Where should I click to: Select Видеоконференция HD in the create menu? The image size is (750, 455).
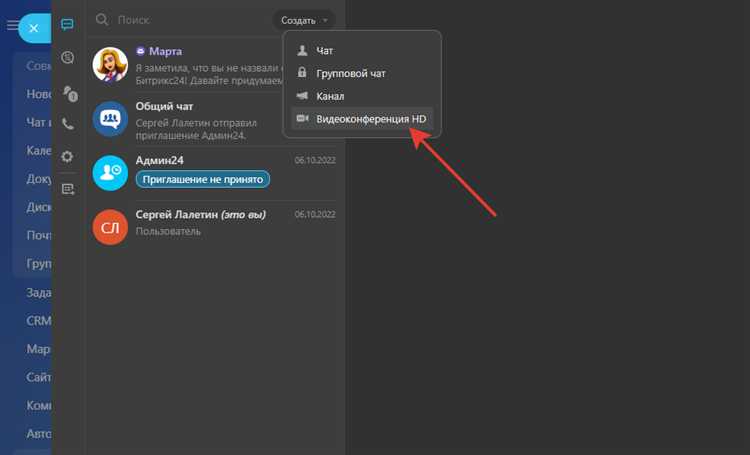[362, 119]
